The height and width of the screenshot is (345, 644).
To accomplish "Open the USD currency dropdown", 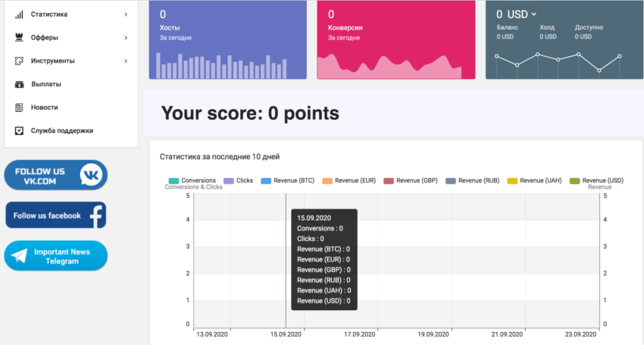I will coord(521,14).
